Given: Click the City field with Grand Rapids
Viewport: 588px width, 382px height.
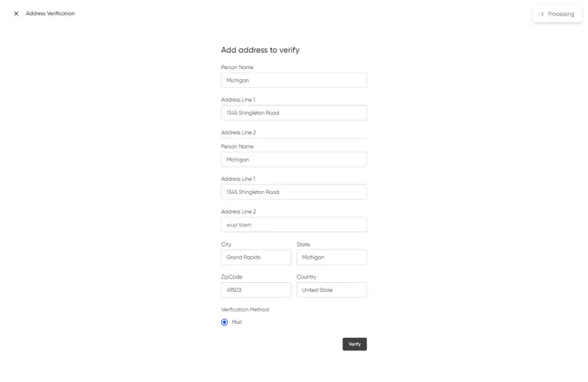Looking at the screenshot, I should [256, 257].
